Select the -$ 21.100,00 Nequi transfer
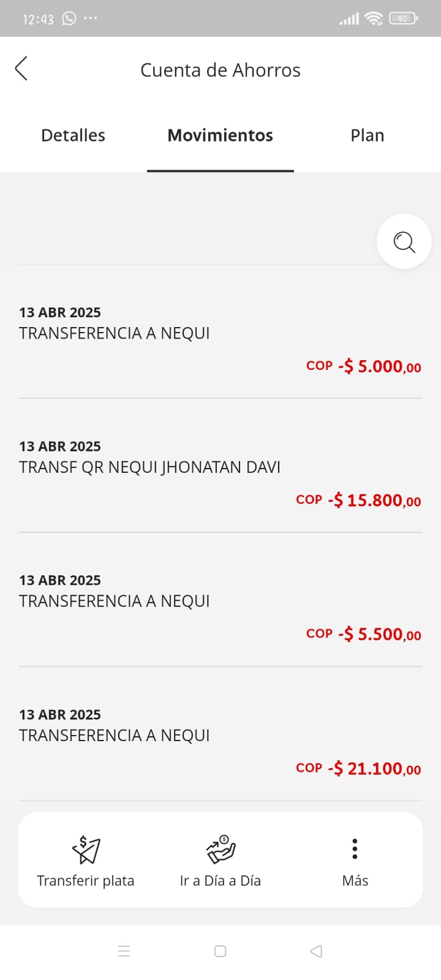The height and width of the screenshot is (980, 441). pos(221,741)
